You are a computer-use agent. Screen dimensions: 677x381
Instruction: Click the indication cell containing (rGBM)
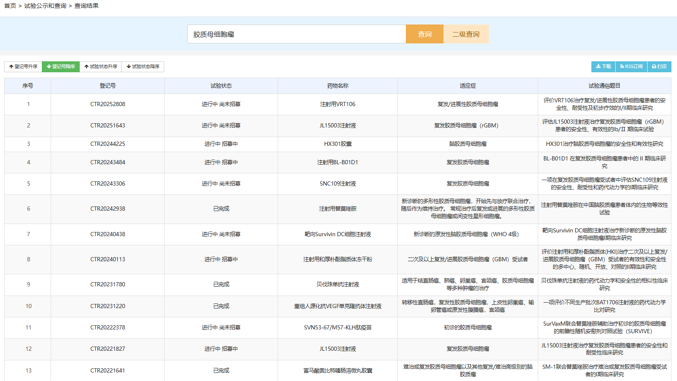(468, 126)
